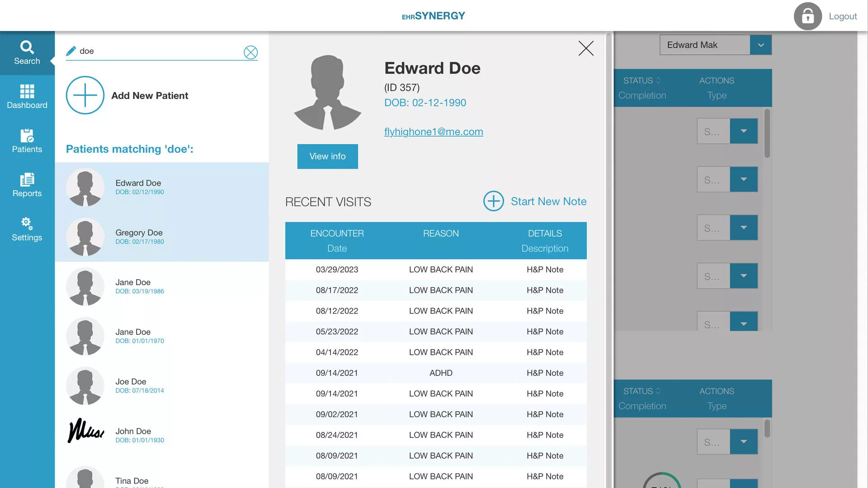Sort by the STATUS column arrows
868x488 pixels.
[x=658, y=80]
